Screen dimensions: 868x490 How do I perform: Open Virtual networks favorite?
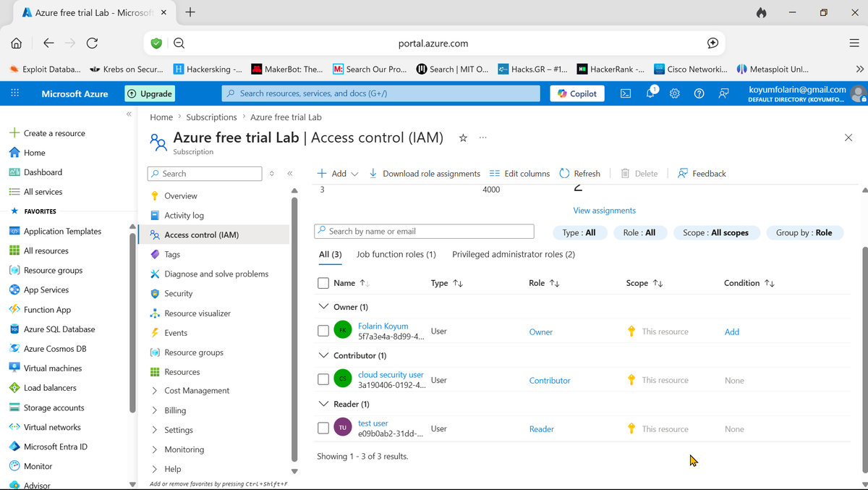(x=45, y=428)
